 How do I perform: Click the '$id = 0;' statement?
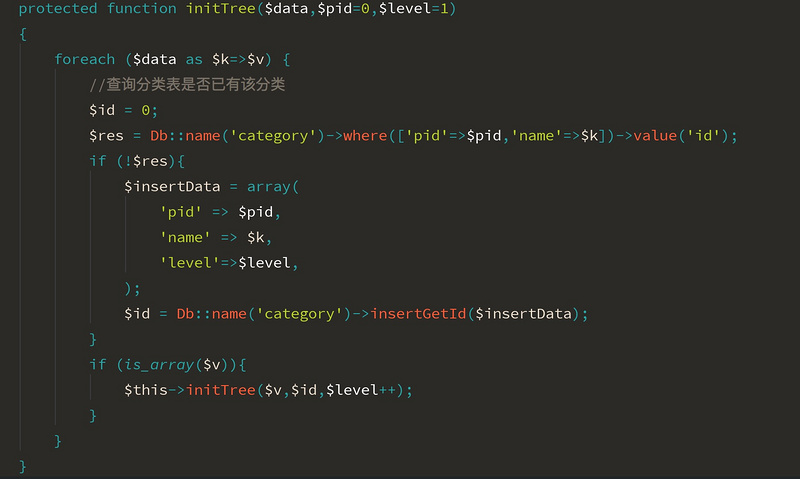[x=123, y=110]
